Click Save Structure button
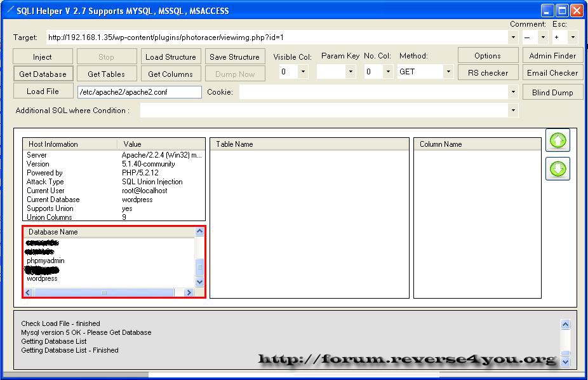 pyautogui.click(x=235, y=57)
